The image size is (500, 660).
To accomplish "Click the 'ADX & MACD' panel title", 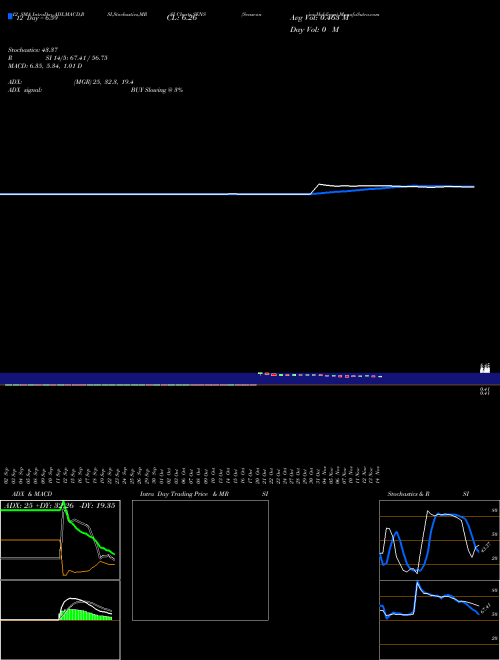I will point(32,494).
